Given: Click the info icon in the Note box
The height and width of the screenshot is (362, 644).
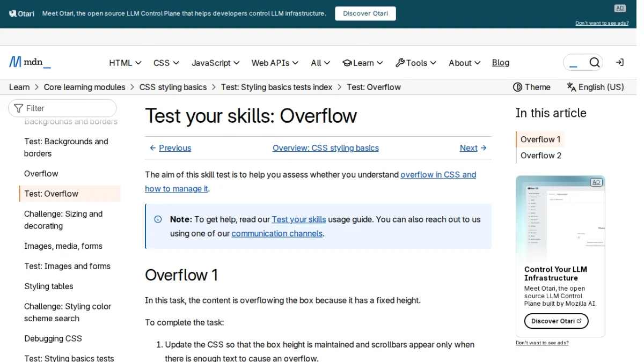Looking at the screenshot, I should click(158, 219).
